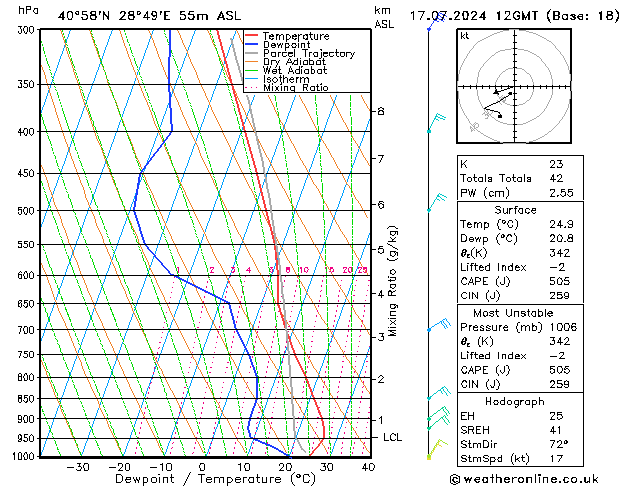Click the StmDir value 72°
This screenshot has height=486, width=629.
[559, 445]
